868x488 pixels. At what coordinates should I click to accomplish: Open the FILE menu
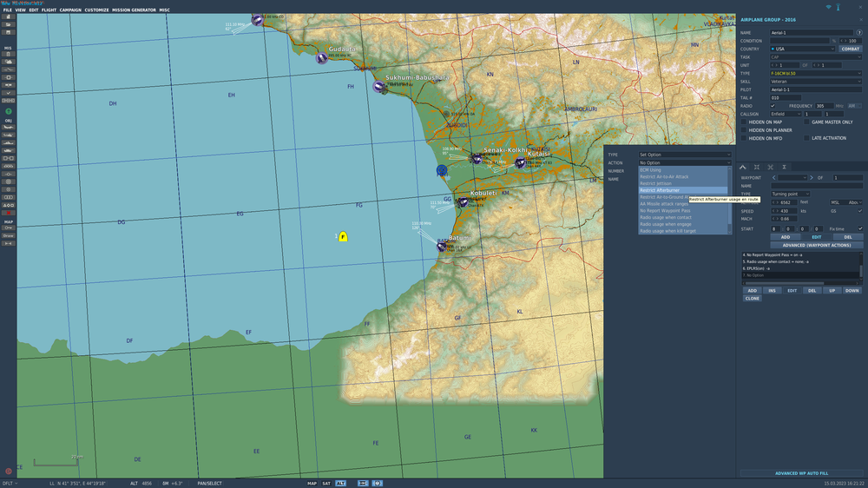[x=7, y=10]
